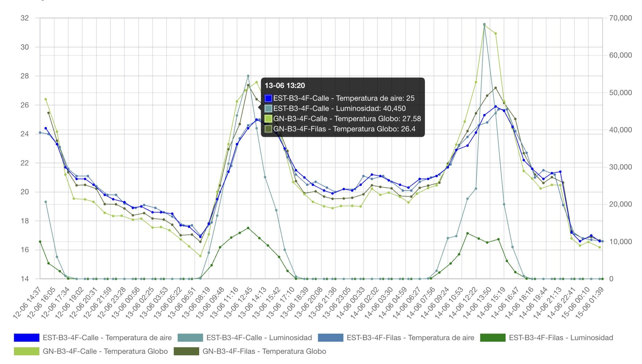Click legend label EST-B3-4F-Calle - Luminosidad
The height and width of the screenshot is (364, 642).
click(x=259, y=338)
